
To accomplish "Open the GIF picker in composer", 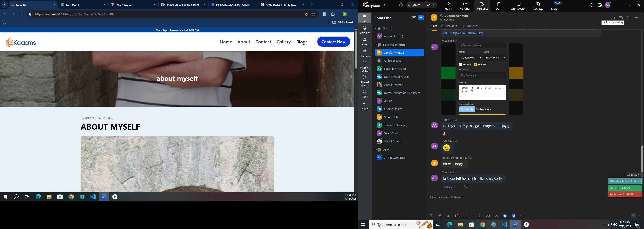I will coord(448,216).
